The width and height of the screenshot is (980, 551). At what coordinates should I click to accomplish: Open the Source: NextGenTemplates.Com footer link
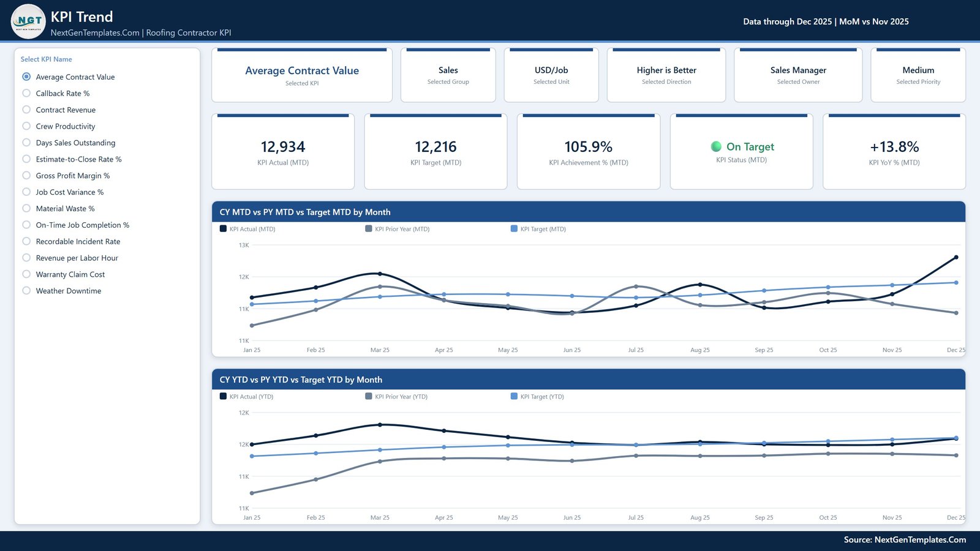coord(905,539)
